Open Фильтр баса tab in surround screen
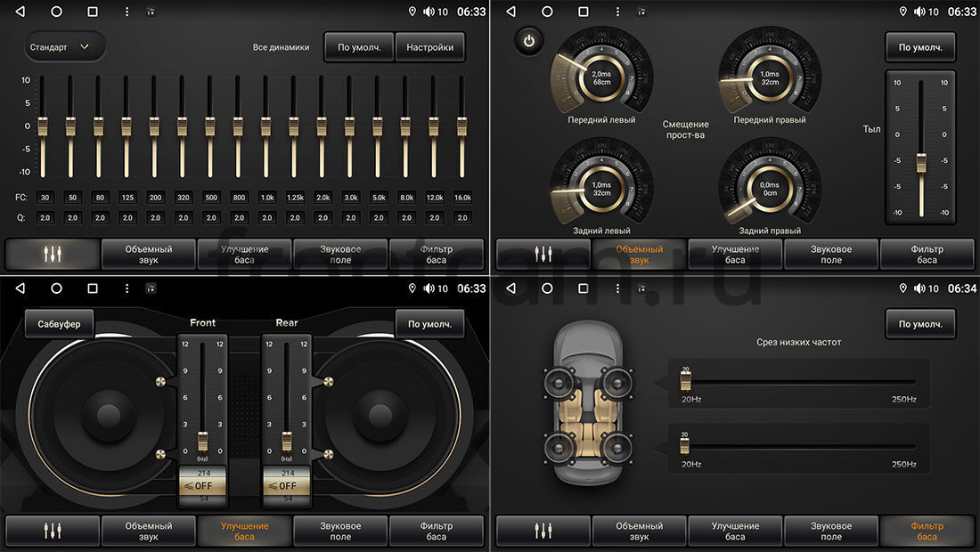The height and width of the screenshot is (552, 980). click(x=927, y=255)
